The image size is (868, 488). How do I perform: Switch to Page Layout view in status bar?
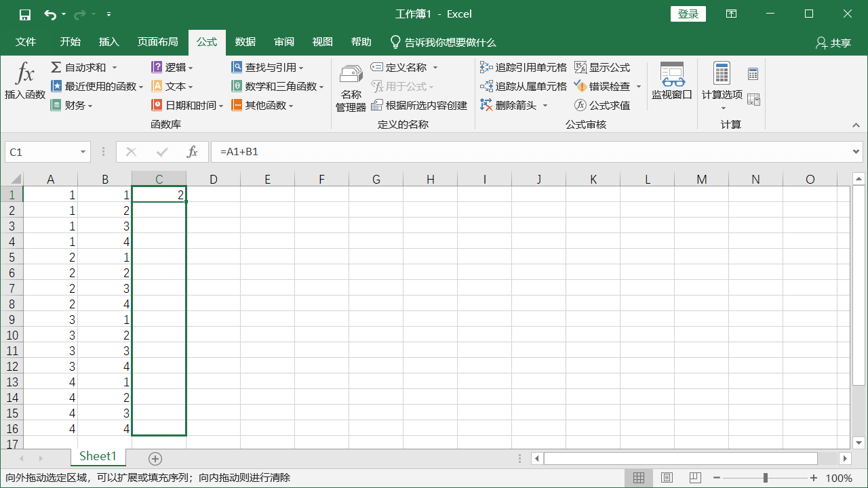[667, 478]
